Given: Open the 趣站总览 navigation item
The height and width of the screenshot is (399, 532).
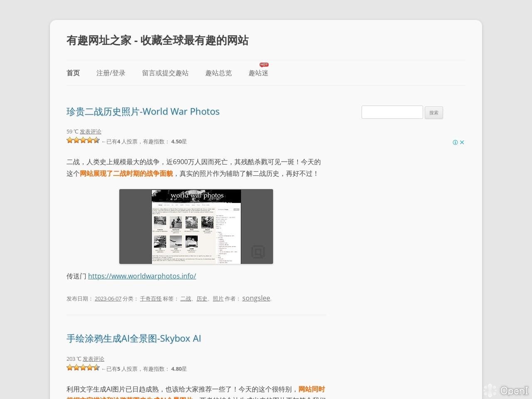Looking at the screenshot, I should pyautogui.click(x=219, y=73).
